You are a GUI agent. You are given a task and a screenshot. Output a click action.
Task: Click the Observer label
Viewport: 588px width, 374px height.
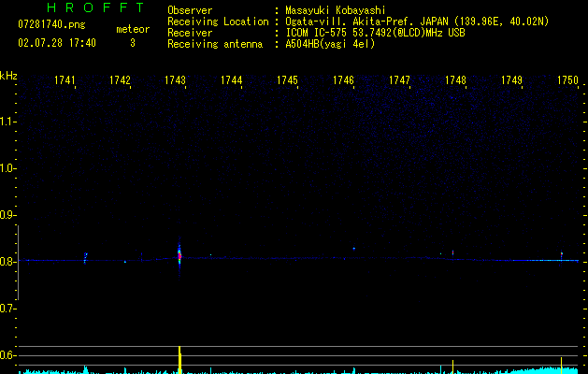190,10
